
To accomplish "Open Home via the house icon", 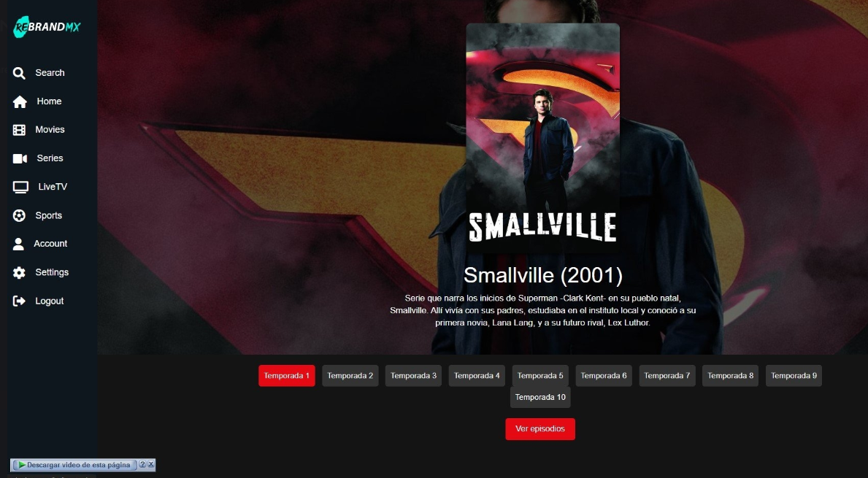I will [x=20, y=101].
